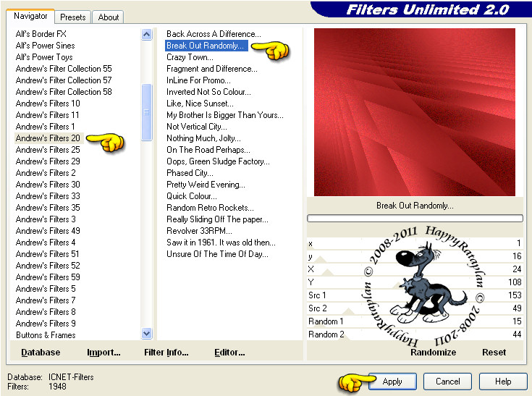Choose Inverted Not So Colour... filter

click(208, 92)
